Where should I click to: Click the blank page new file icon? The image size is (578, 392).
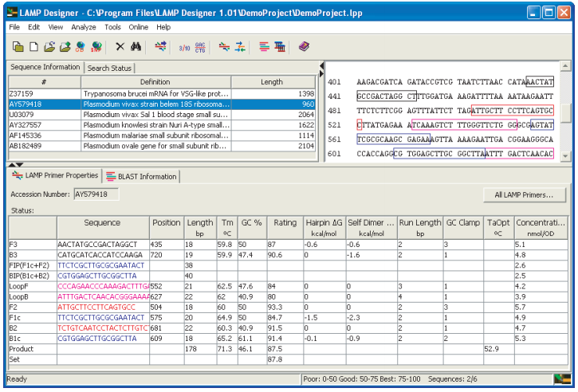(33, 47)
